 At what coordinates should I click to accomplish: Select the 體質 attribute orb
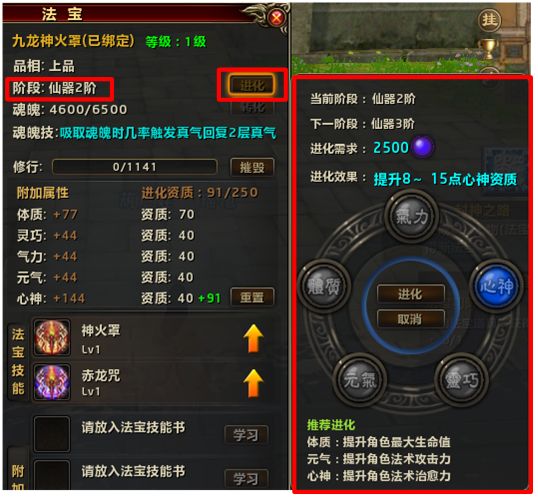click(324, 286)
